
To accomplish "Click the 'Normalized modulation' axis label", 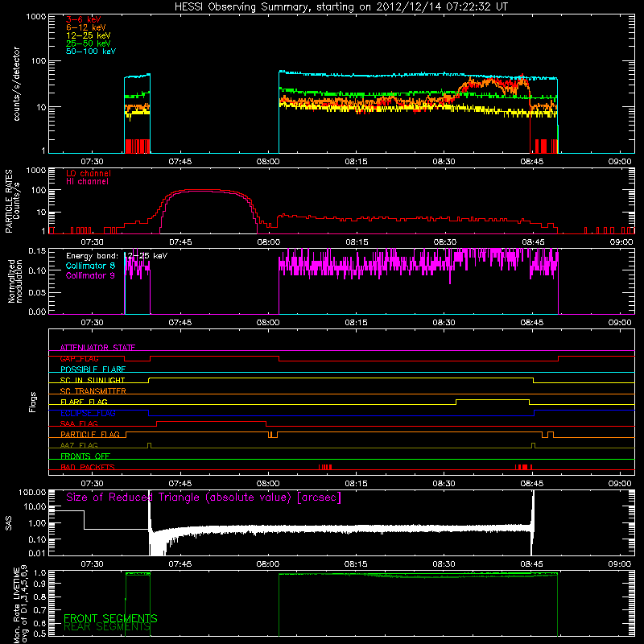I will 14,281.
